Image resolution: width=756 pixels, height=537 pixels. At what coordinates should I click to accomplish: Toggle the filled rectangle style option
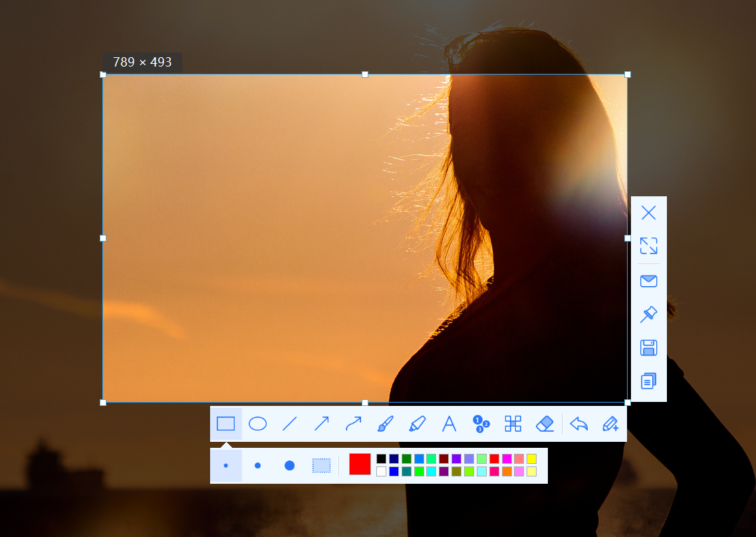pyautogui.click(x=321, y=466)
